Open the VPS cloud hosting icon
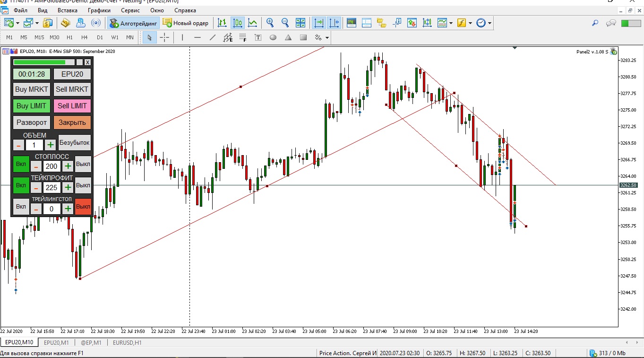Viewport: 644px width, 358px height. pyautogui.click(x=81, y=22)
